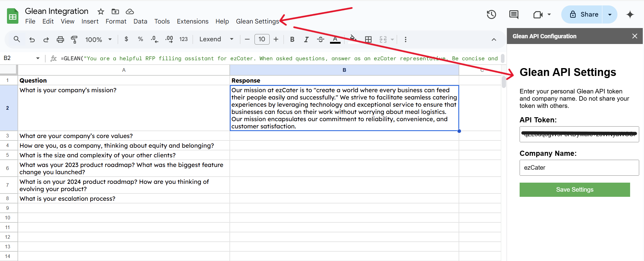Viewport: 644px width, 261px height.
Task: Select the "Response" header cell
Action: [344, 80]
